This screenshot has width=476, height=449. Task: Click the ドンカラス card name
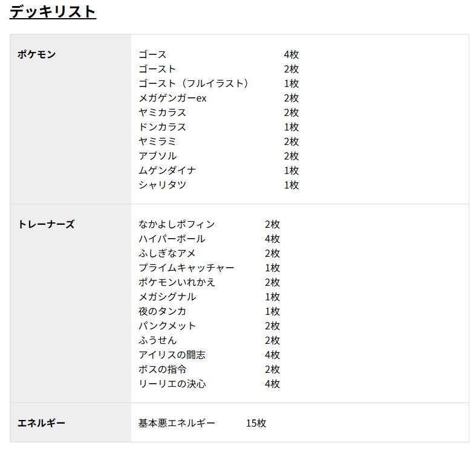point(163,127)
